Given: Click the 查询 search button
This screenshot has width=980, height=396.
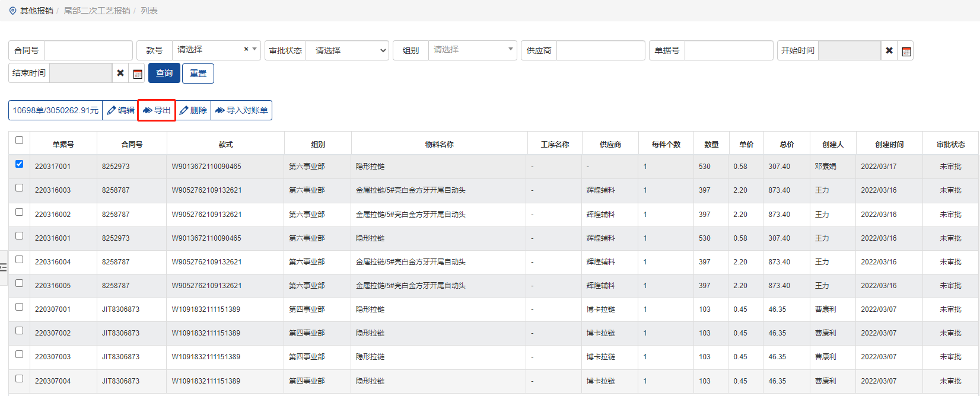Looking at the screenshot, I should pos(164,74).
